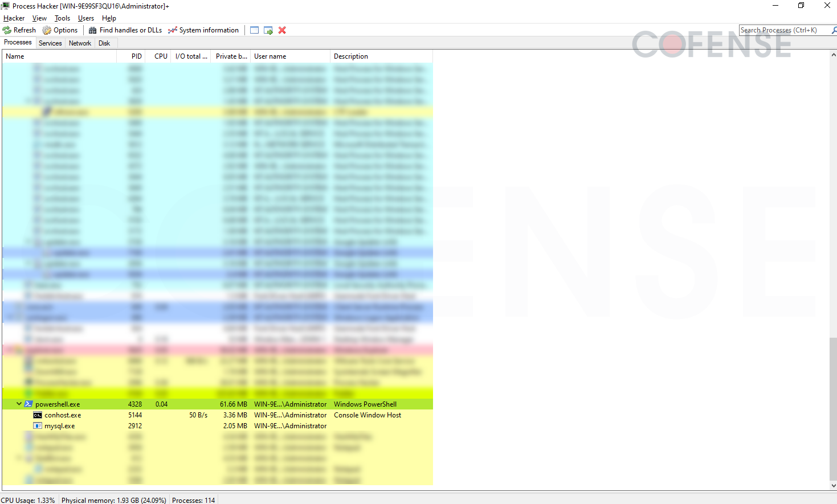
Task: Click the 50 B/s I/O value
Action: tap(198, 415)
